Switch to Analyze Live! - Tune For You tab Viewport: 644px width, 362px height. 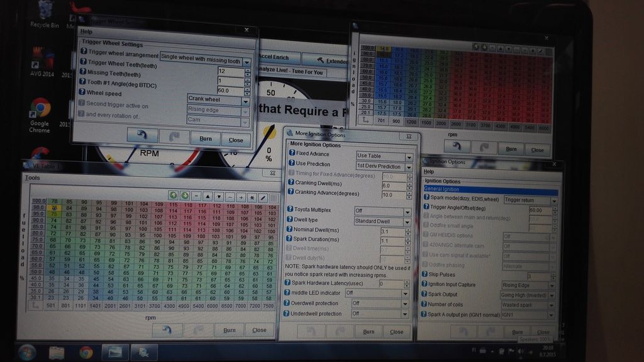point(291,71)
